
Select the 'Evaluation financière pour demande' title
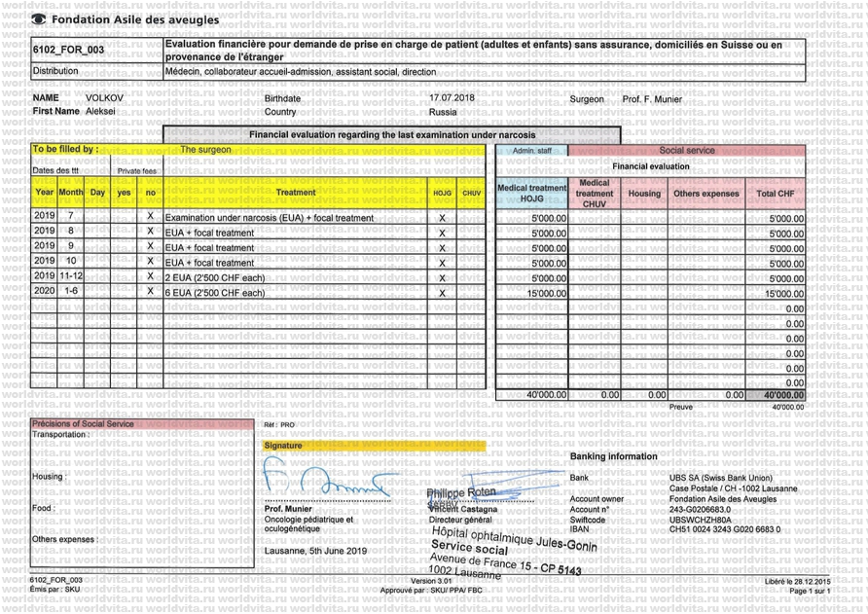473,51
